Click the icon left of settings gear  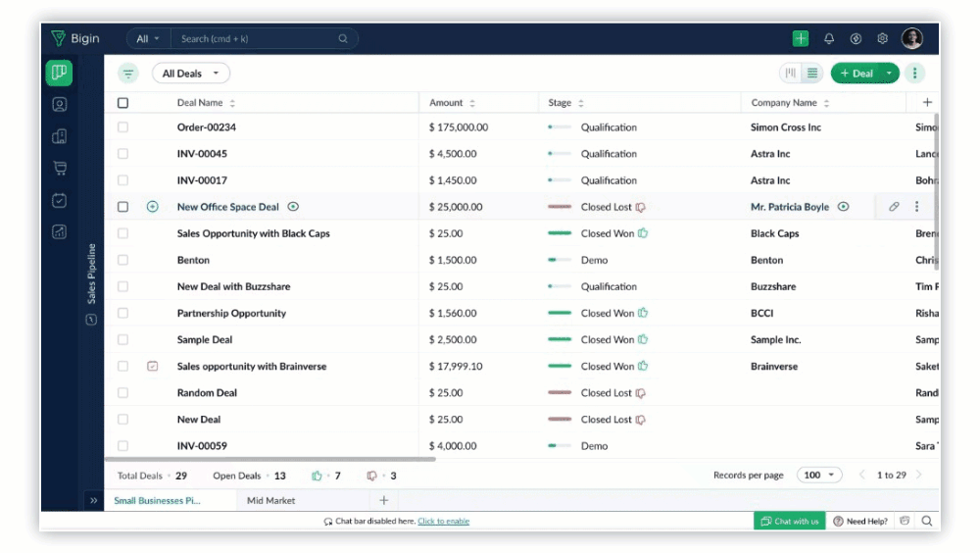point(856,39)
